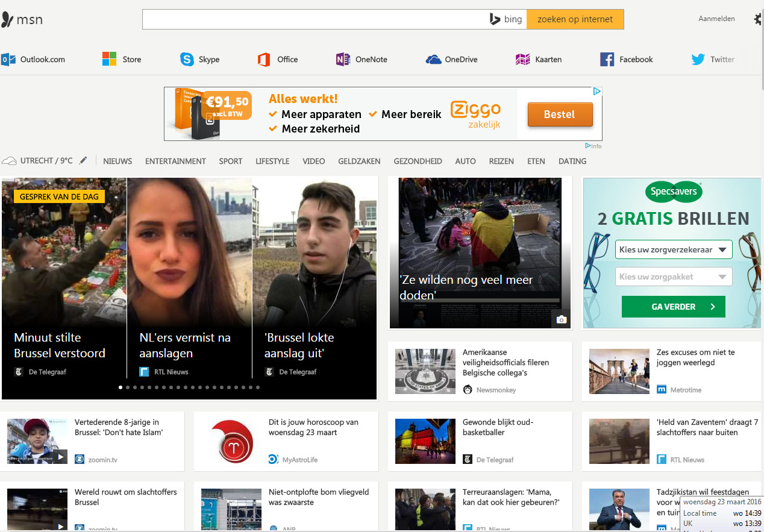Go to the SPORT section
Viewport: 764px width, 532px height.
tap(230, 161)
